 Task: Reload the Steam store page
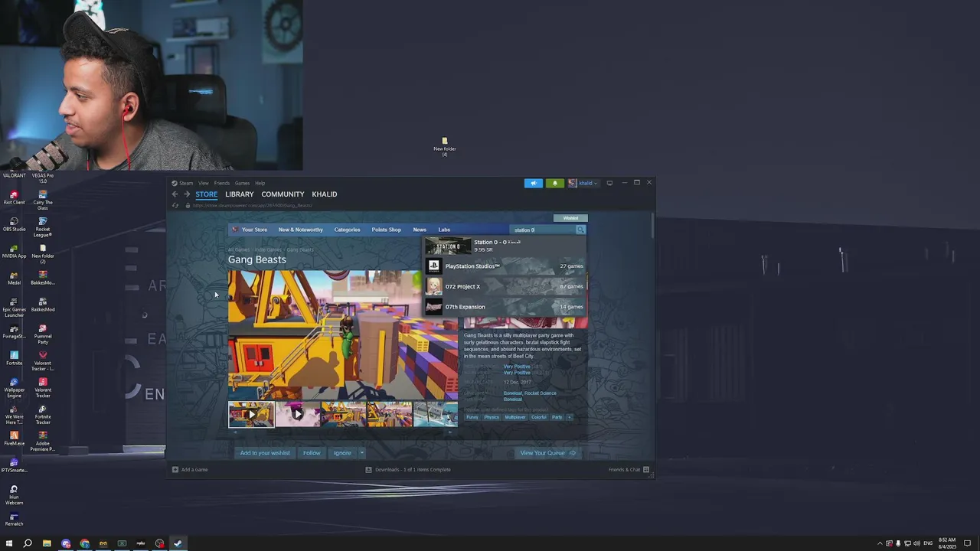(175, 205)
